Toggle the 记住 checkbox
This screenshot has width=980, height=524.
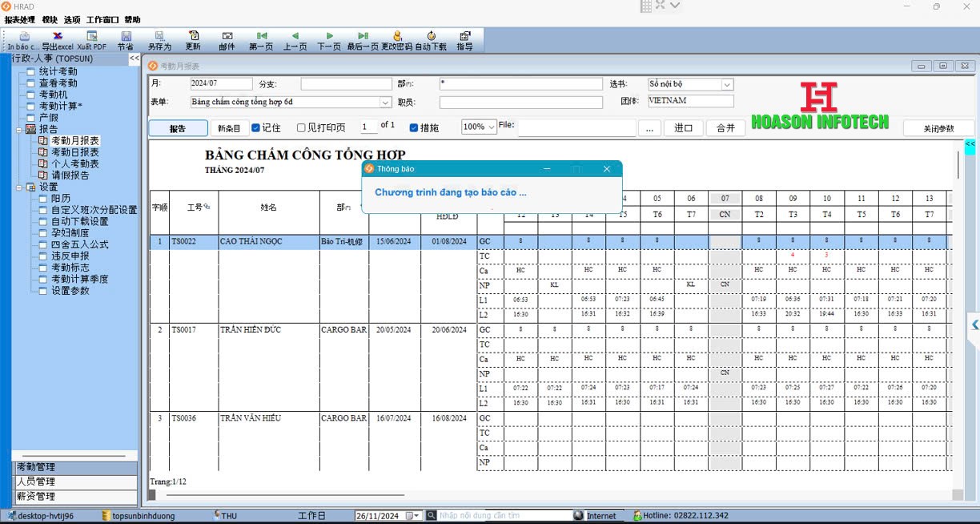click(256, 127)
